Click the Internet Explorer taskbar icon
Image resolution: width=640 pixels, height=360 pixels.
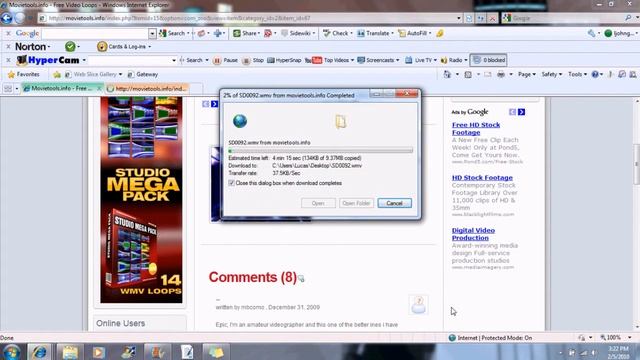pyautogui.click(x=40, y=352)
